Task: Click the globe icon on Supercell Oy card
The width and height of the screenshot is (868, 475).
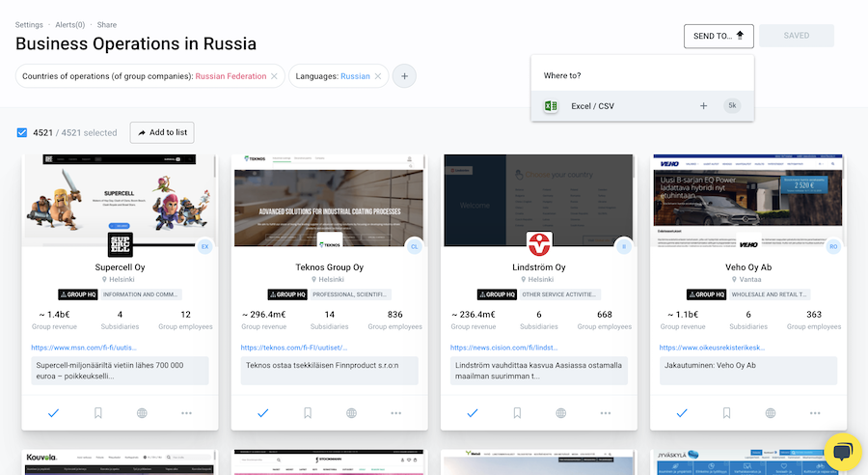Action: [x=142, y=413]
